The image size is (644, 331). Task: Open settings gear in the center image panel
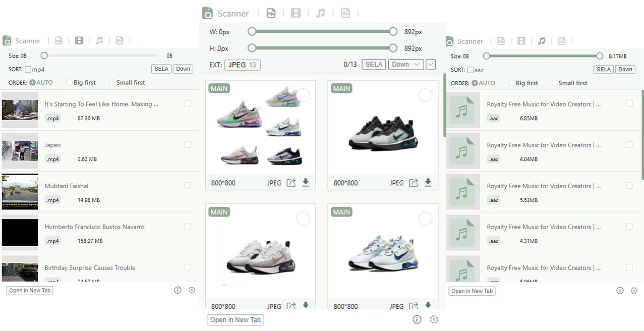tap(434, 319)
